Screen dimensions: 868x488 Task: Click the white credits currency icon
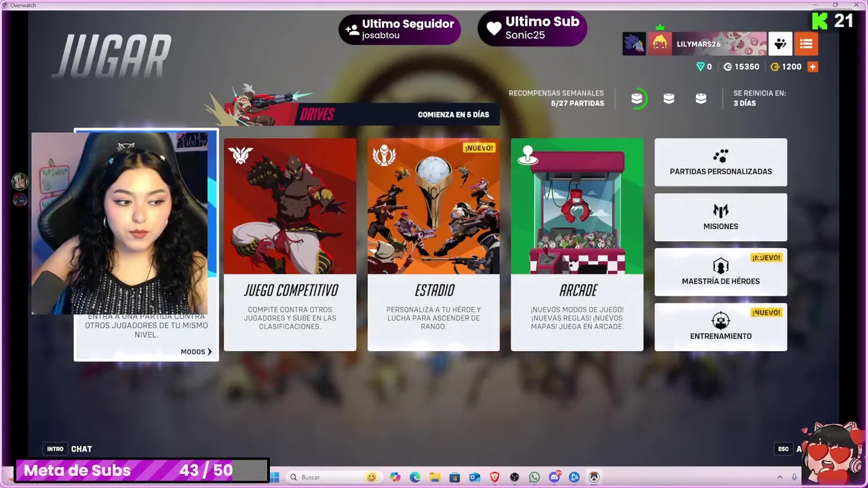(x=728, y=67)
